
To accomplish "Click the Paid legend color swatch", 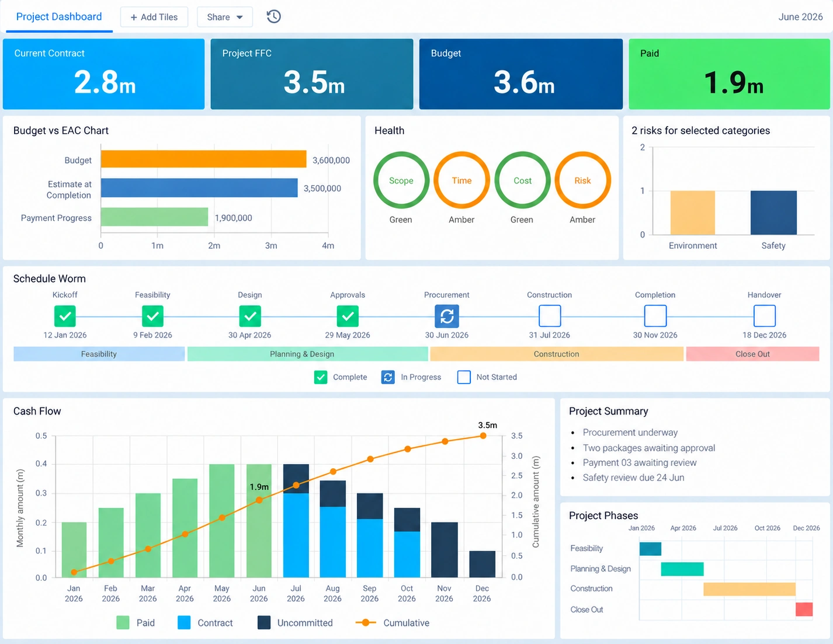I will tap(123, 622).
